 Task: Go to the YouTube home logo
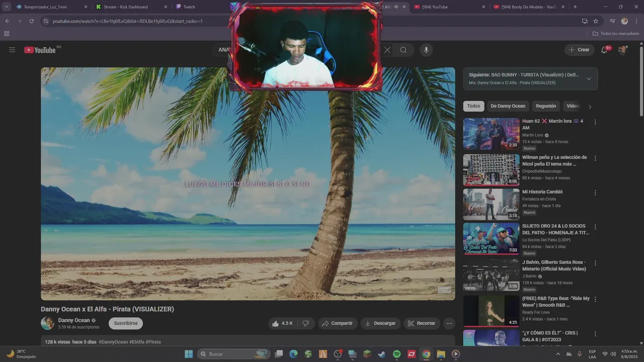(40, 50)
